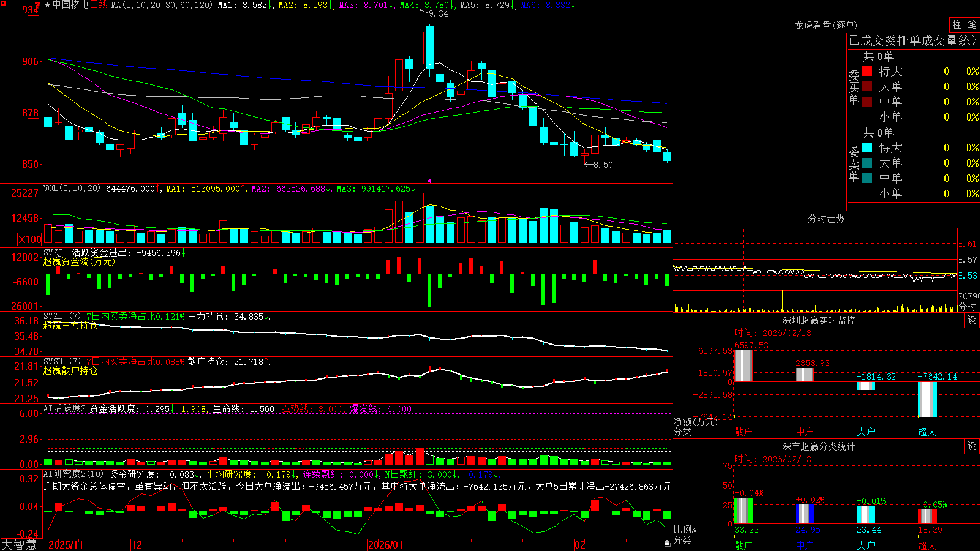Click cyan 大户 bar in 分类统计 chart
The image size is (980, 551).
point(865,515)
